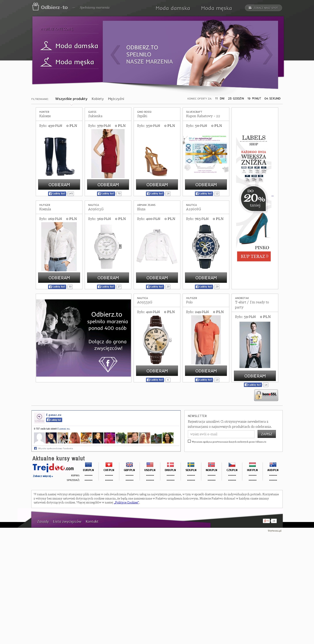Click the Facebook diamond icon in promo
Image resolution: width=314 pixels, height=644 pixels.
point(108,364)
